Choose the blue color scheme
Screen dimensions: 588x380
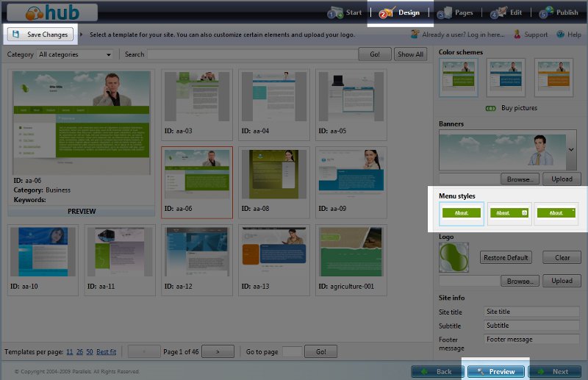(506, 77)
